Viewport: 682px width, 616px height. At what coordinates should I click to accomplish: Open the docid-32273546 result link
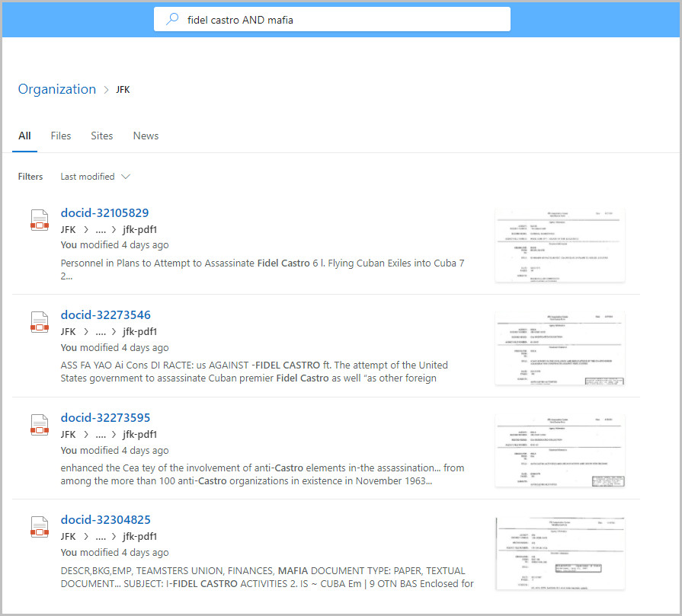pyautogui.click(x=105, y=315)
